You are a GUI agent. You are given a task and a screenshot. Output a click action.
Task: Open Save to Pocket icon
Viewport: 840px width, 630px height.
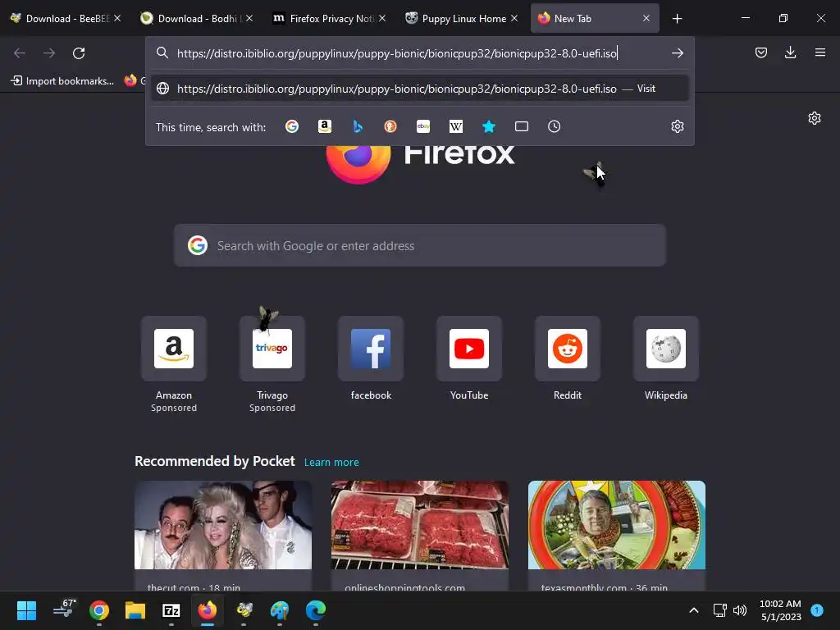pos(761,52)
